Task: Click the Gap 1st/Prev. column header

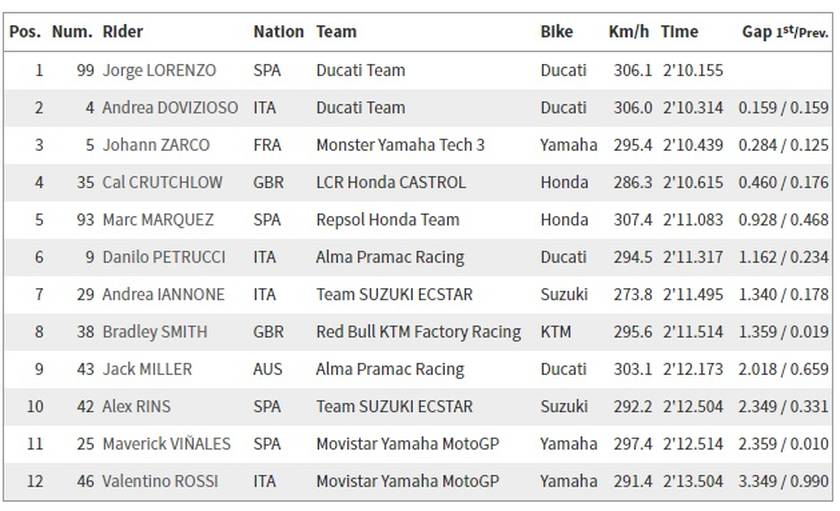Action: [785, 32]
